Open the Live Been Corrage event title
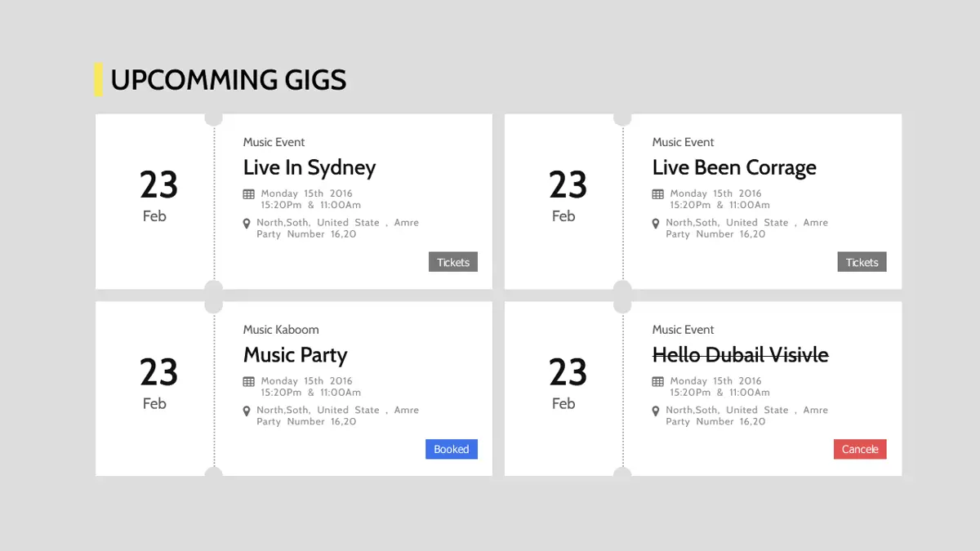This screenshot has height=551, width=980. click(733, 167)
